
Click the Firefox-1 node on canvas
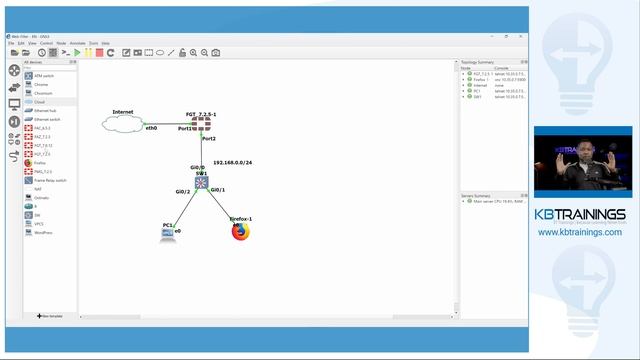point(240,232)
